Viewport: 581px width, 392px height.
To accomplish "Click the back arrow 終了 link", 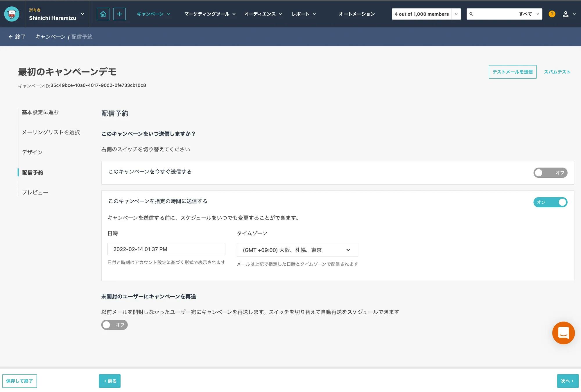I will [17, 37].
